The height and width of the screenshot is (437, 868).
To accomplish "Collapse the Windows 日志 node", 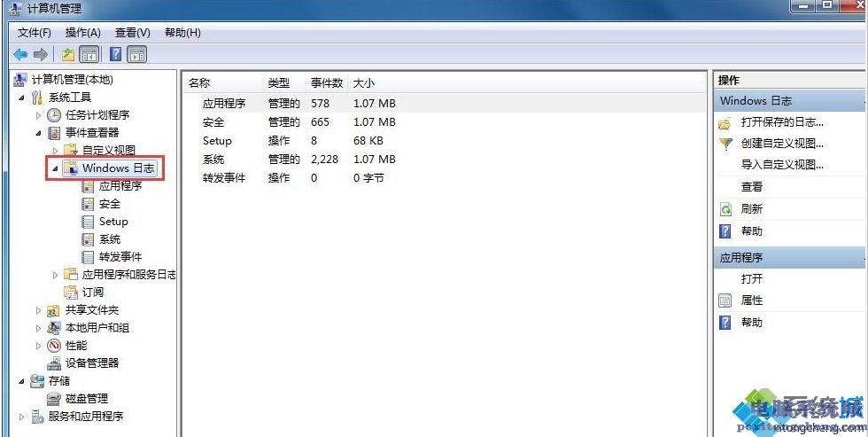I will tap(55, 168).
